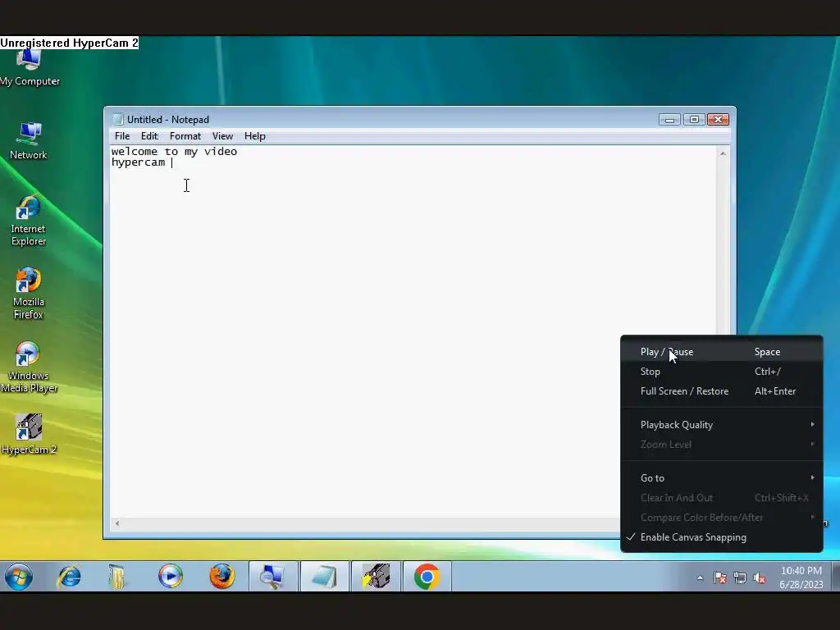The width and height of the screenshot is (840, 630).
Task: Open Windows Media Player taskbar icon
Action: pyautogui.click(x=171, y=577)
